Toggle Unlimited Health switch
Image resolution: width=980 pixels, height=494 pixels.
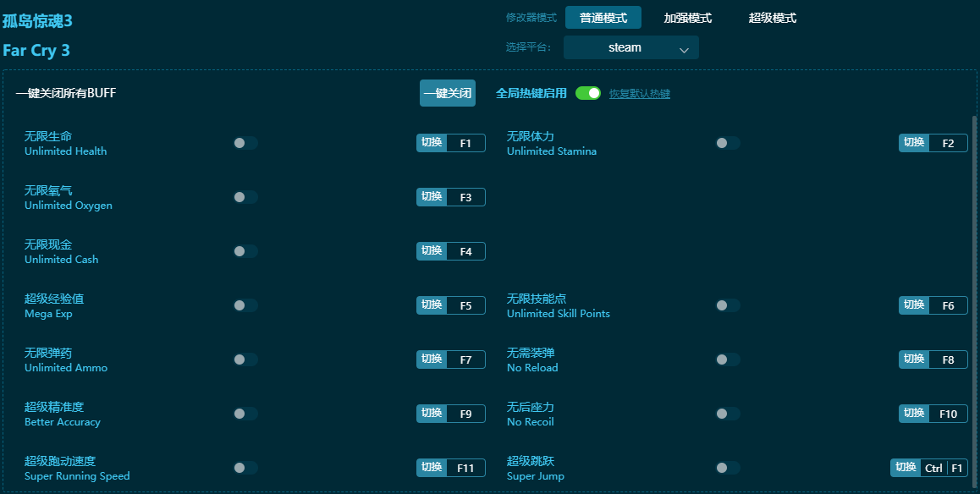[245, 143]
